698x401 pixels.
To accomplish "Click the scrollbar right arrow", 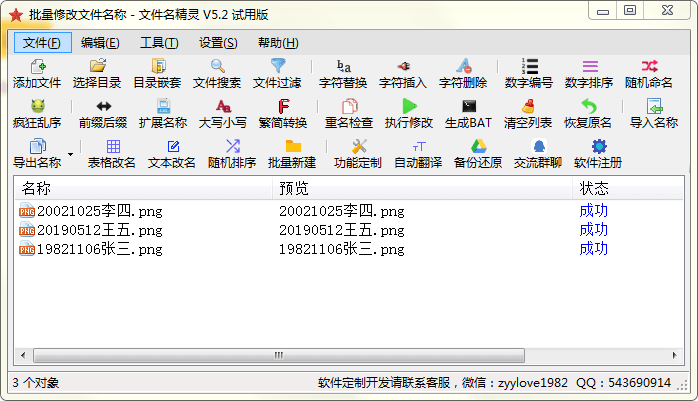I will pos(674,355).
